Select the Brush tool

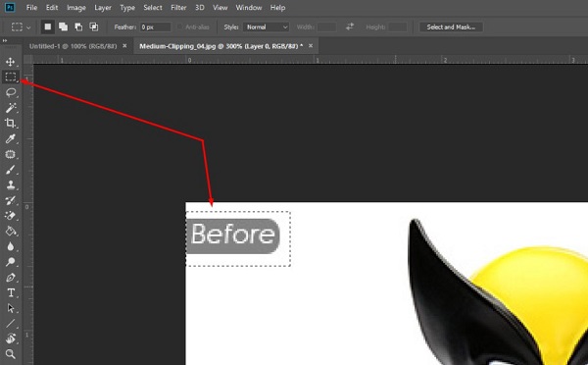click(x=11, y=170)
